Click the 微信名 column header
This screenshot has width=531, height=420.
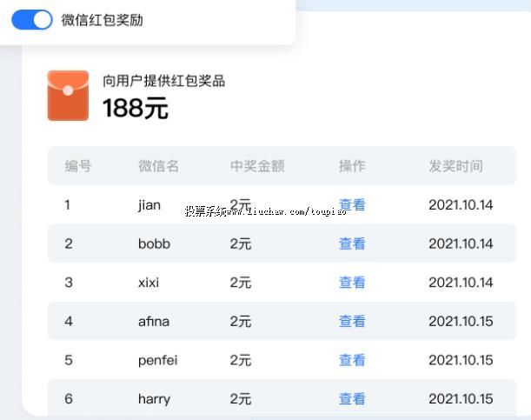click(158, 165)
